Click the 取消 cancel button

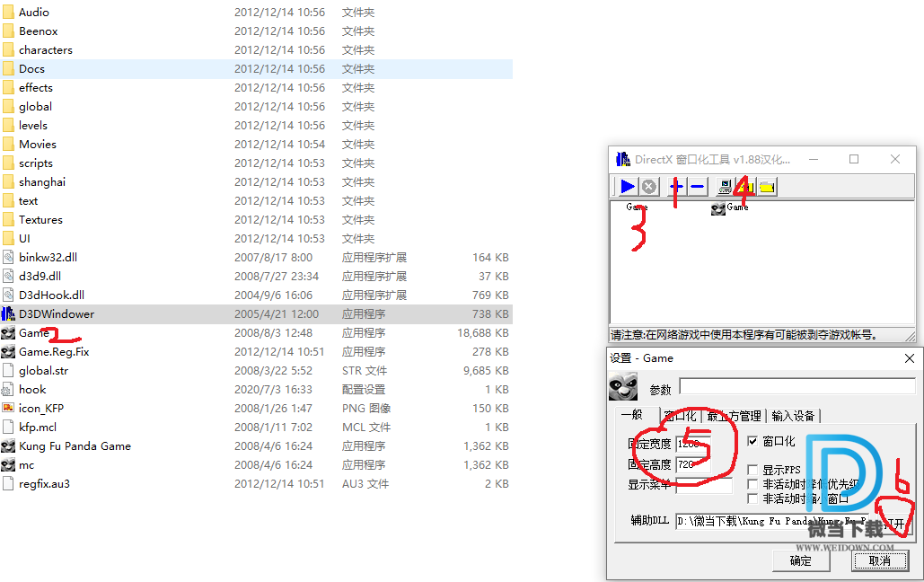tap(879, 560)
